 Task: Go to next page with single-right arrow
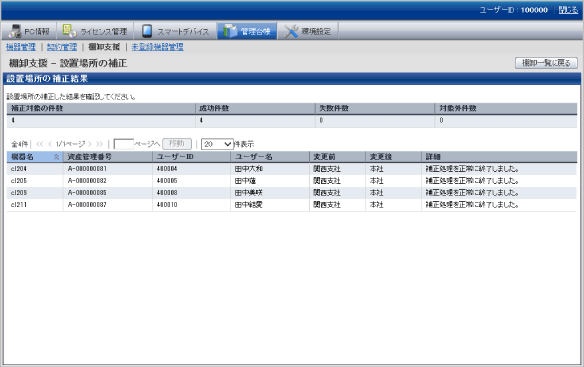point(89,144)
